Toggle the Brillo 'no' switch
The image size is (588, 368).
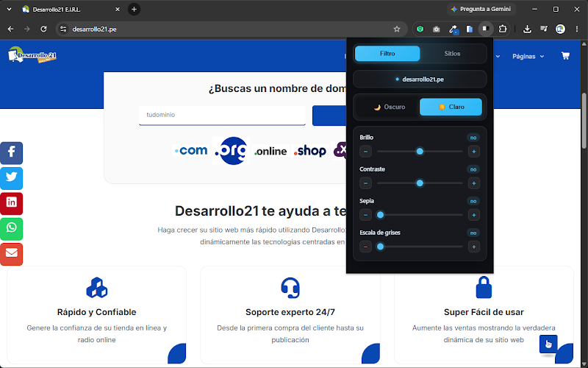(473, 138)
